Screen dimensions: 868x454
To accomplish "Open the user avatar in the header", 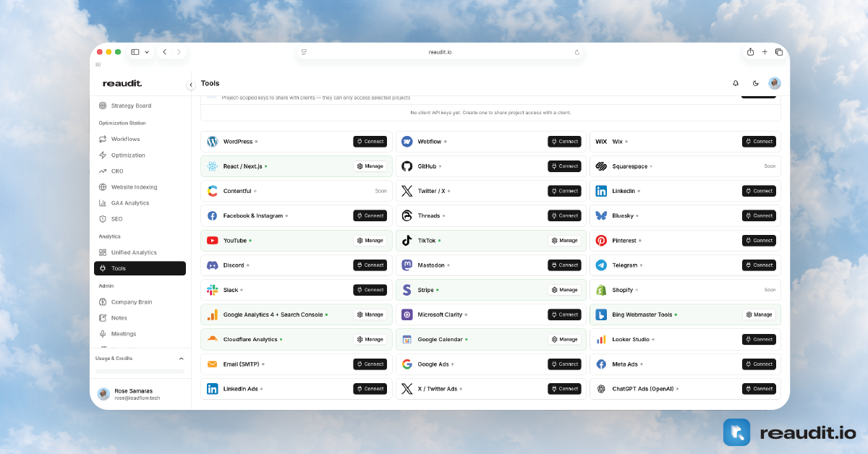I will [x=775, y=83].
